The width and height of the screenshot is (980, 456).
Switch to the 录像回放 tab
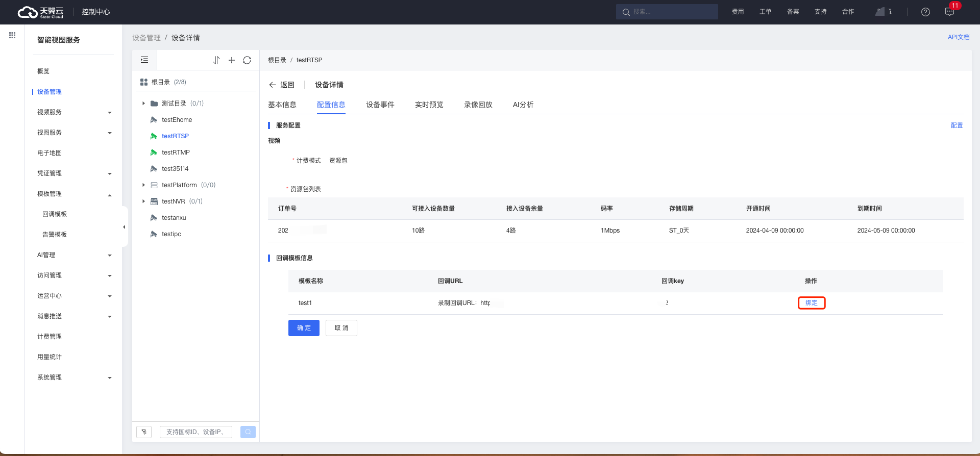[478, 105]
